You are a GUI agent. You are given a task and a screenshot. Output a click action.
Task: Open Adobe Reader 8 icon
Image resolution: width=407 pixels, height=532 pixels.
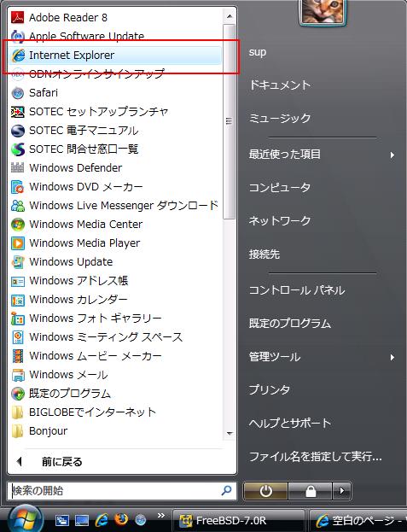(x=17, y=17)
